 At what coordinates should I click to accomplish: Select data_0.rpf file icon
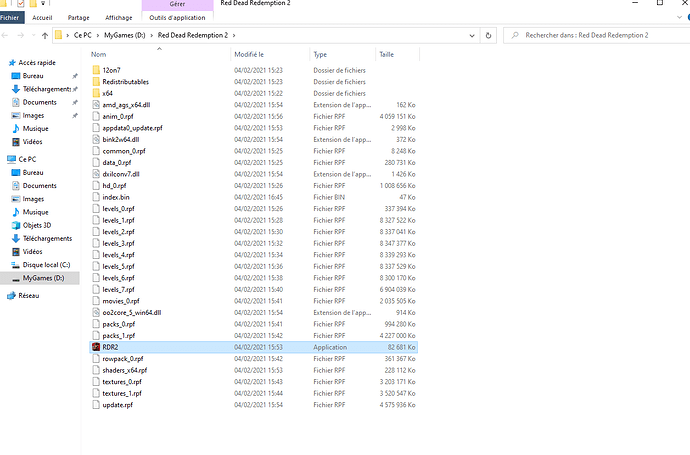click(96, 162)
